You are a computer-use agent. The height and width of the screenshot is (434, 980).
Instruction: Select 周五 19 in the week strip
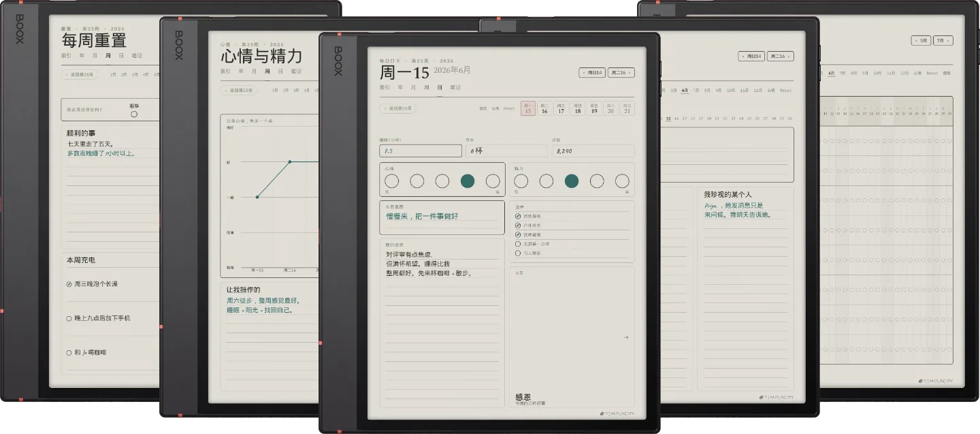[x=594, y=108]
